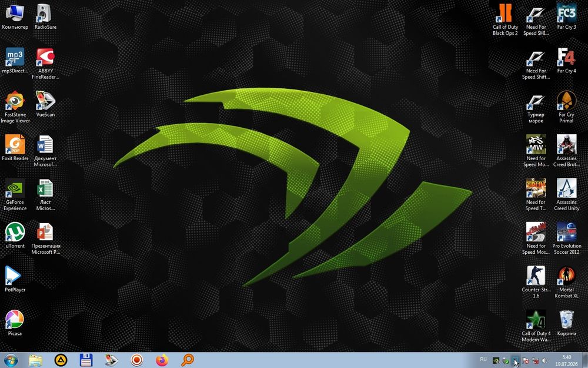This screenshot has width=588, height=368.
Task: Select the Лист Microsoft Excel file
Action: click(x=45, y=194)
